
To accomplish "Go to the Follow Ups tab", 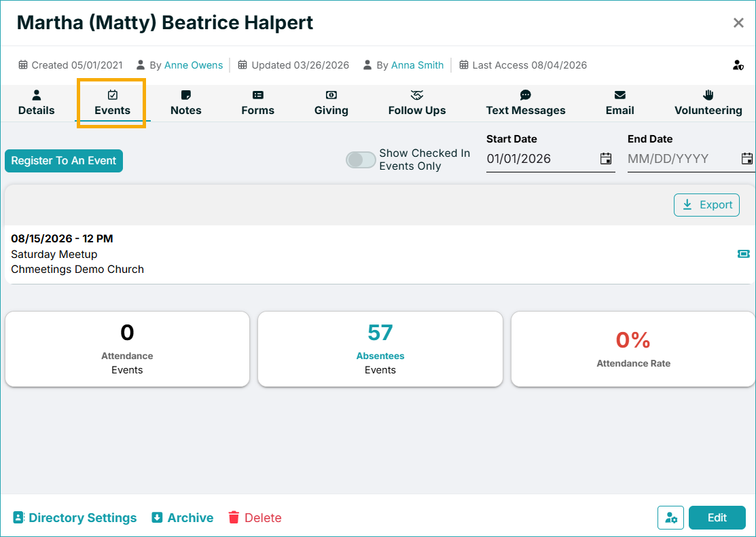I will coord(417,103).
